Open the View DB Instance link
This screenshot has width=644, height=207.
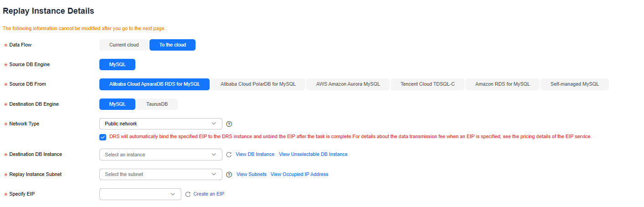point(255,155)
